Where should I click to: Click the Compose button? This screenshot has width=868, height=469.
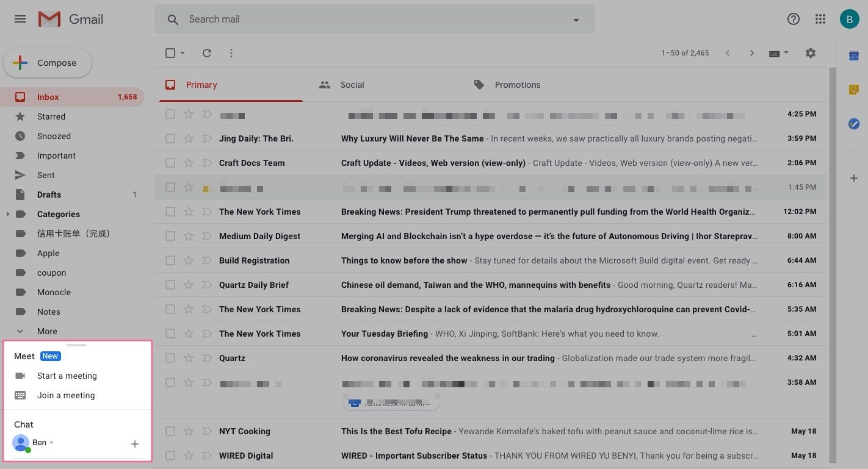[x=48, y=63]
